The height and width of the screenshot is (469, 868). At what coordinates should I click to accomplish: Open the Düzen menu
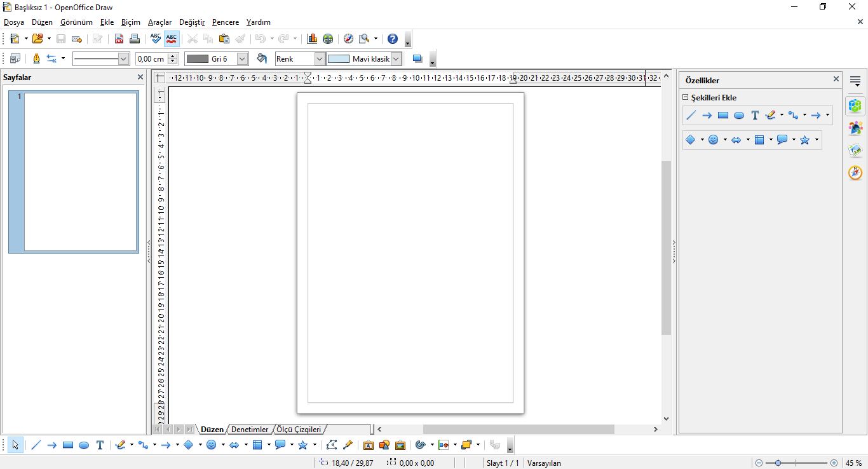click(42, 22)
